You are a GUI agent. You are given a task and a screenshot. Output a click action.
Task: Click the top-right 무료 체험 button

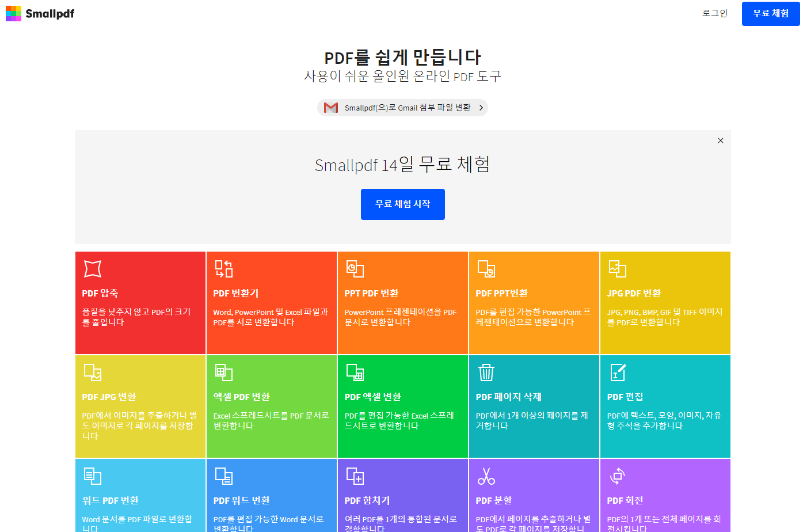pyautogui.click(x=771, y=14)
